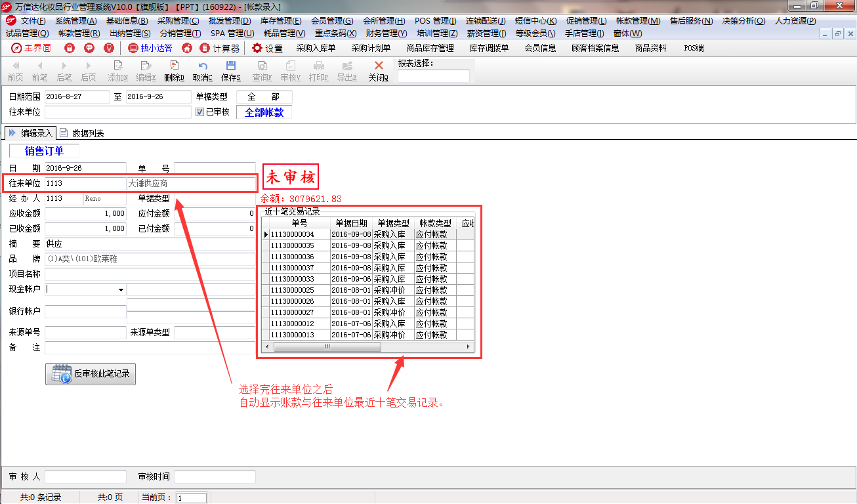This screenshot has height=504, width=857.
Task: Open 采购计划单 shortcut
Action: pyautogui.click(x=371, y=48)
